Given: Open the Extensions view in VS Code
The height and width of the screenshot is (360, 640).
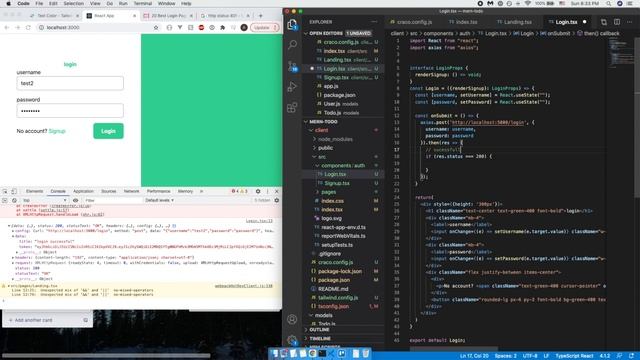Looking at the screenshot, I should click(292, 108).
